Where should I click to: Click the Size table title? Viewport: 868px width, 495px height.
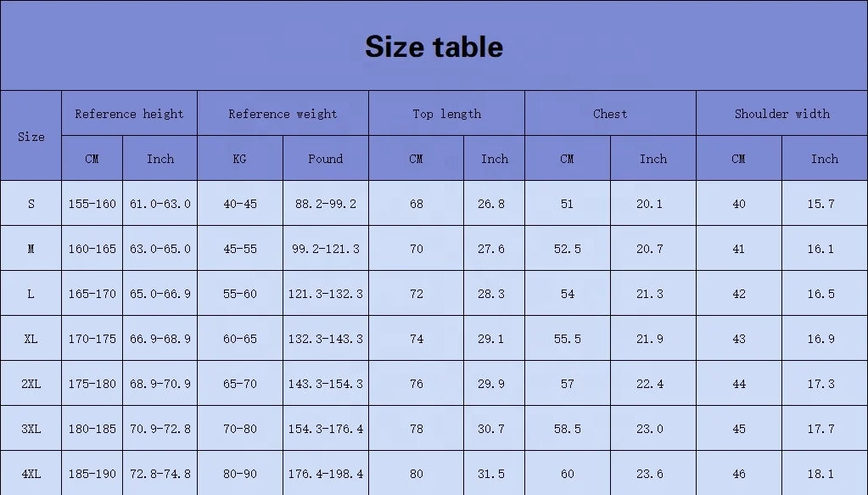coord(434,47)
